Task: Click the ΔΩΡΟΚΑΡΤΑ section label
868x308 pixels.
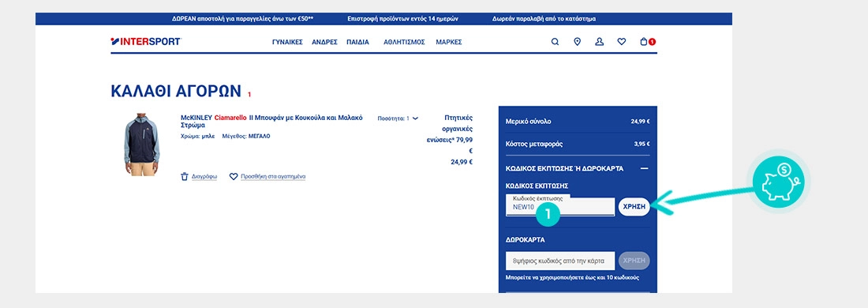Action: pos(526,240)
